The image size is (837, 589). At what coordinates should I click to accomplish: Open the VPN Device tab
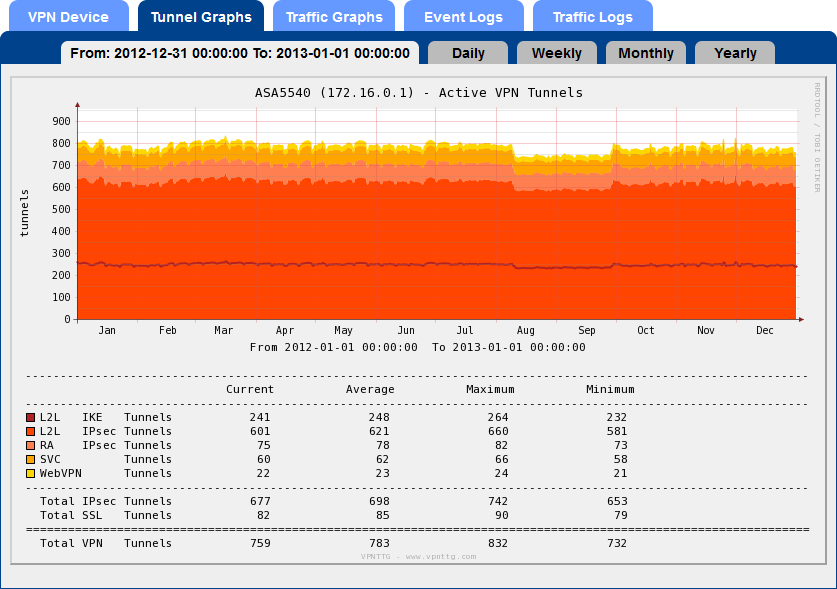pyautogui.click(x=68, y=17)
